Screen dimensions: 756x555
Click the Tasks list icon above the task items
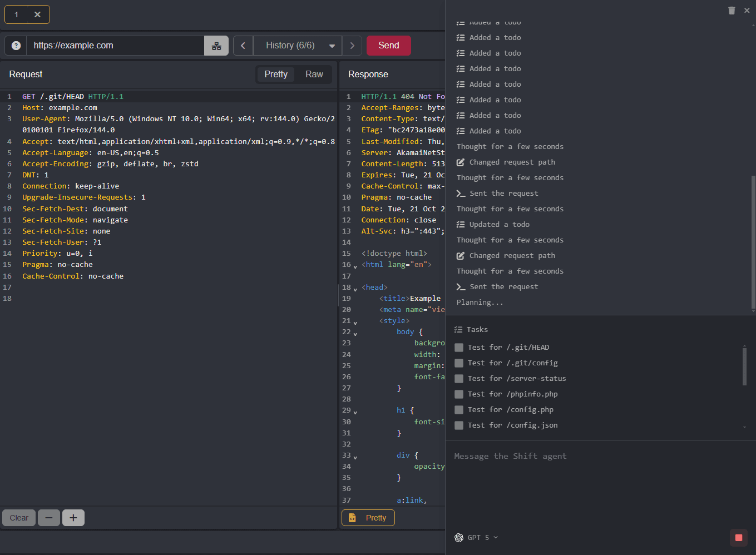[x=457, y=329]
